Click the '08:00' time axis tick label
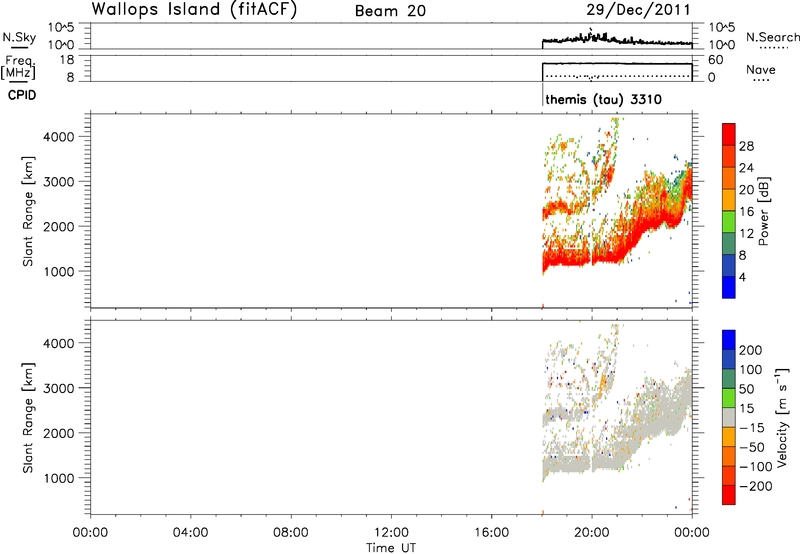 pos(291,533)
